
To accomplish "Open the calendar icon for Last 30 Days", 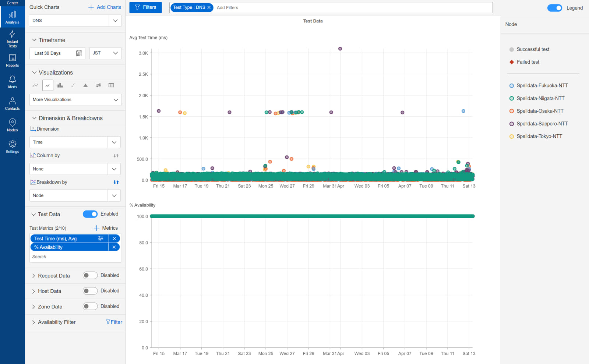I will click(x=79, y=53).
